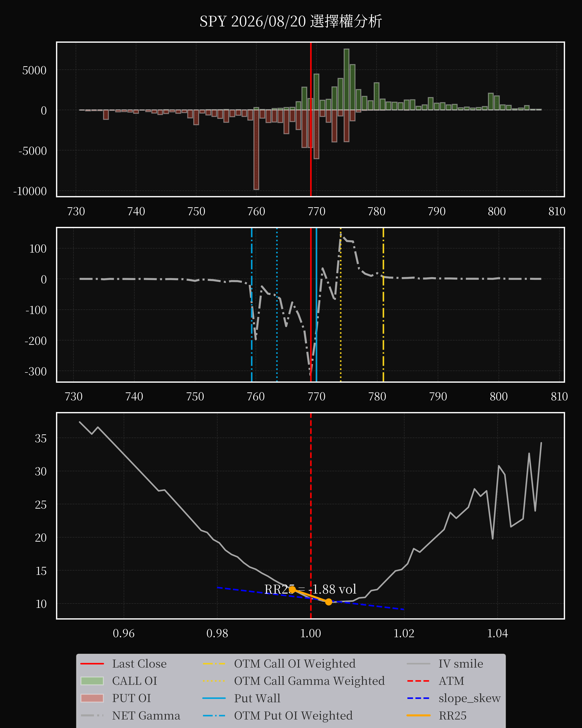Click the 0.96 x-axis label in the IV chart
This screenshot has width=582, height=728.
click(x=123, y=633)
